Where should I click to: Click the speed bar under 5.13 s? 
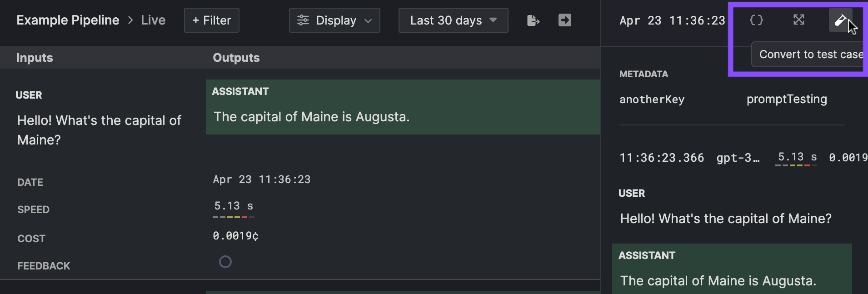(x=234, y=217)
